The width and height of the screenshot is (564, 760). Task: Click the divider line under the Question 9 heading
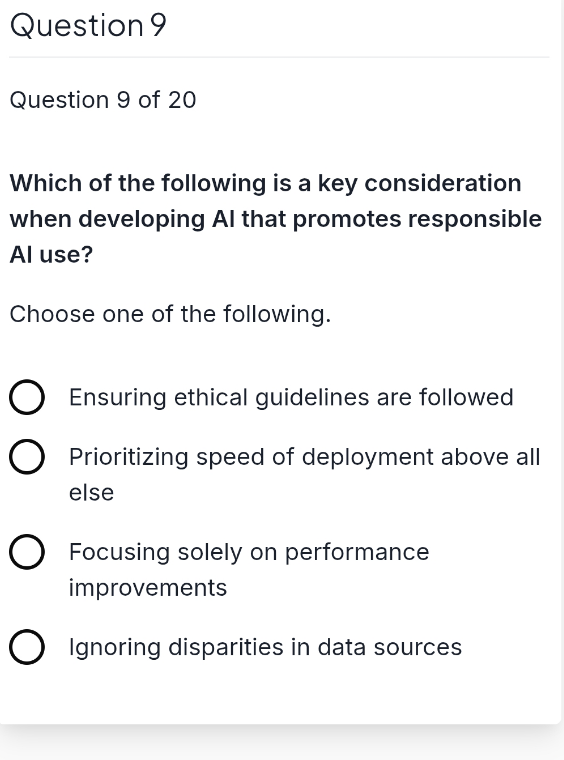click(279, 57)
